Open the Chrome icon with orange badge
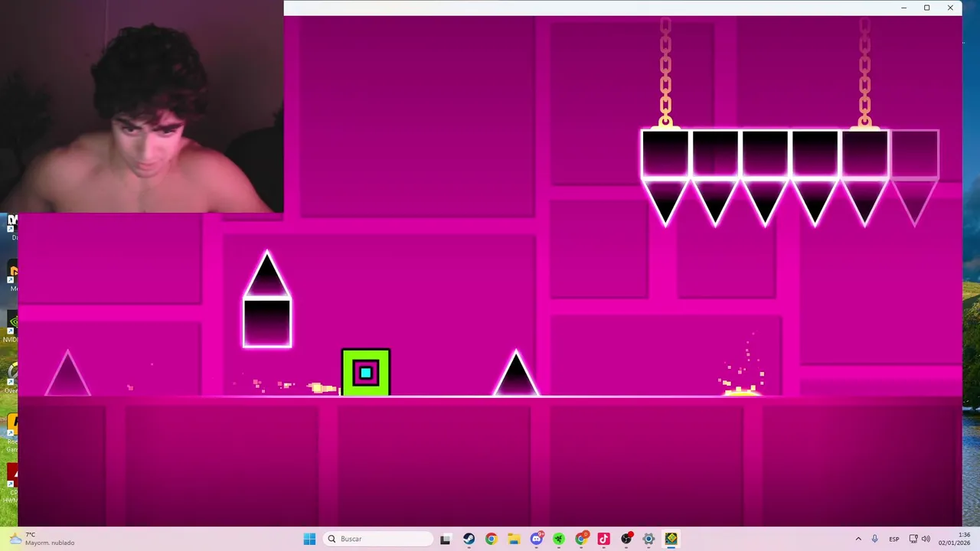 pyautogui.click(x=581, y=539)
